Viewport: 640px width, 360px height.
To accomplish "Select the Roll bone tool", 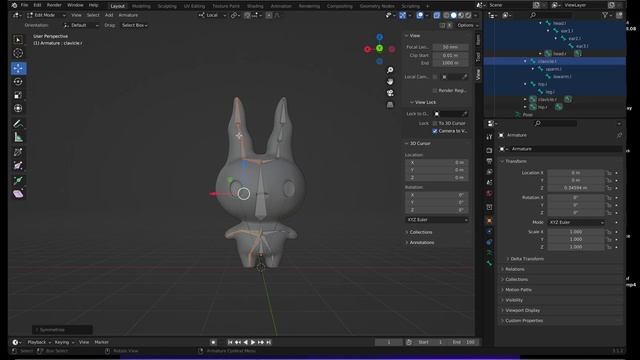I will pyautogui.click(x=18, y=152).
